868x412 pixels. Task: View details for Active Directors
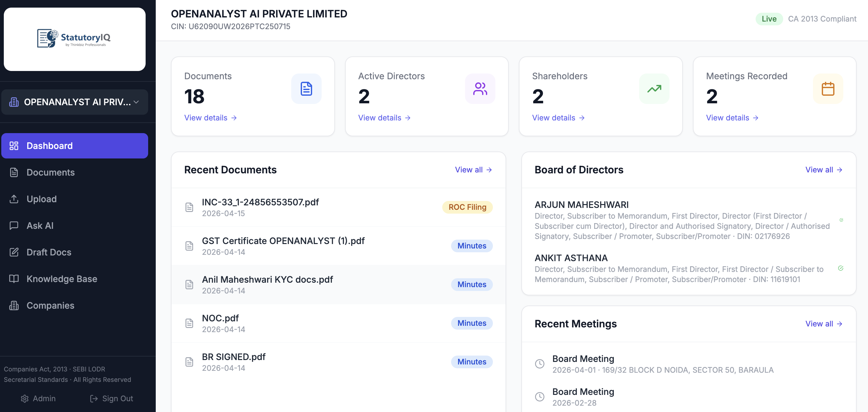385,118
